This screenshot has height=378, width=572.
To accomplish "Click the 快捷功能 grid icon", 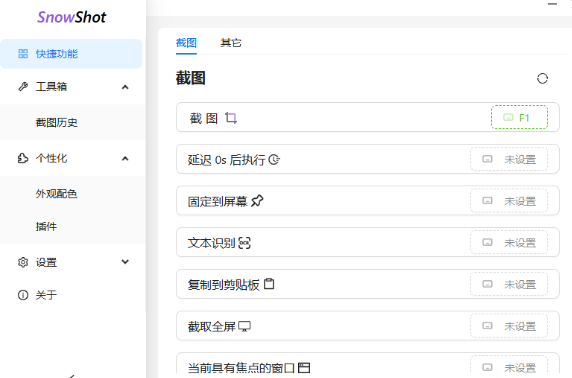I will [23, 54].
